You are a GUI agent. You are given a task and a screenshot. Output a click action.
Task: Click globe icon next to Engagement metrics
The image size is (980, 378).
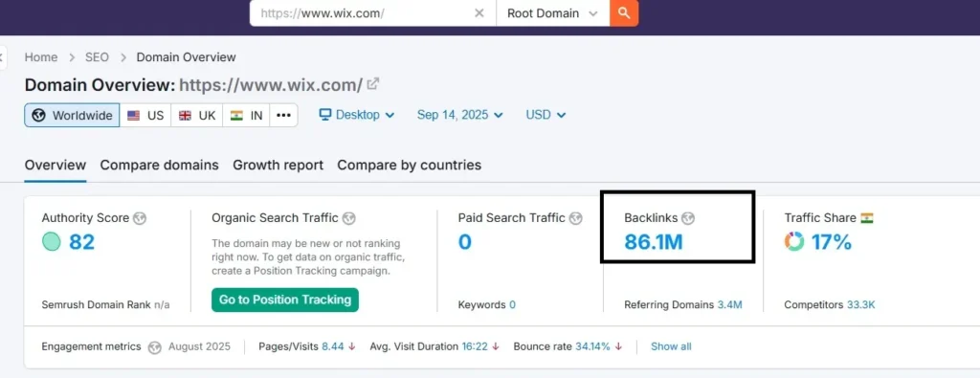(x=154, y=347)
